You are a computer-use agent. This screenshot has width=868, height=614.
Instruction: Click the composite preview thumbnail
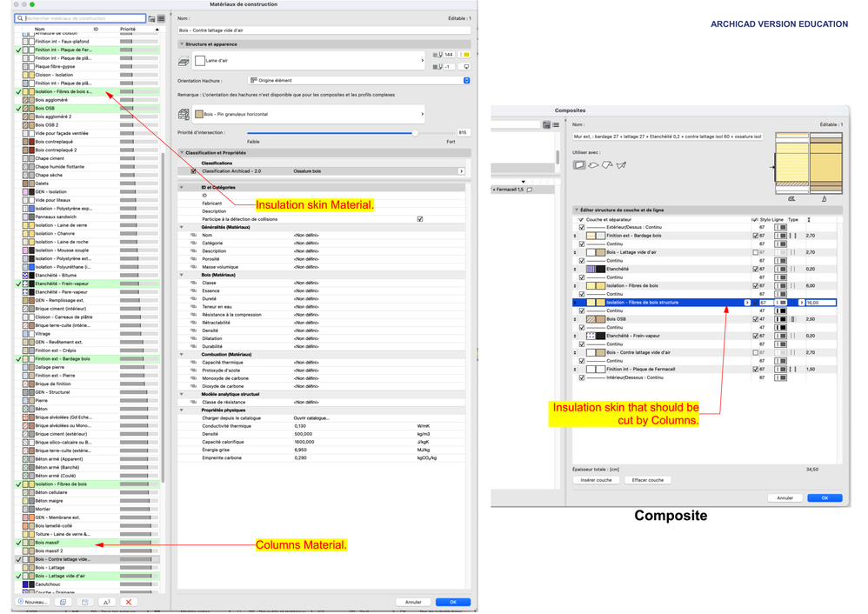[x=809, y=163]
